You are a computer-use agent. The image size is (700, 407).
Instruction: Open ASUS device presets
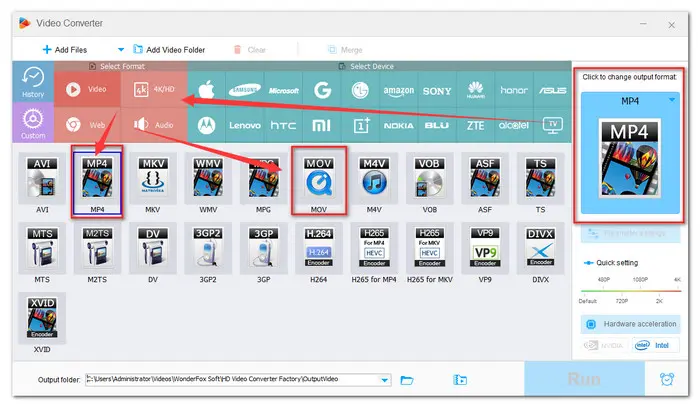tap(552, 90)
